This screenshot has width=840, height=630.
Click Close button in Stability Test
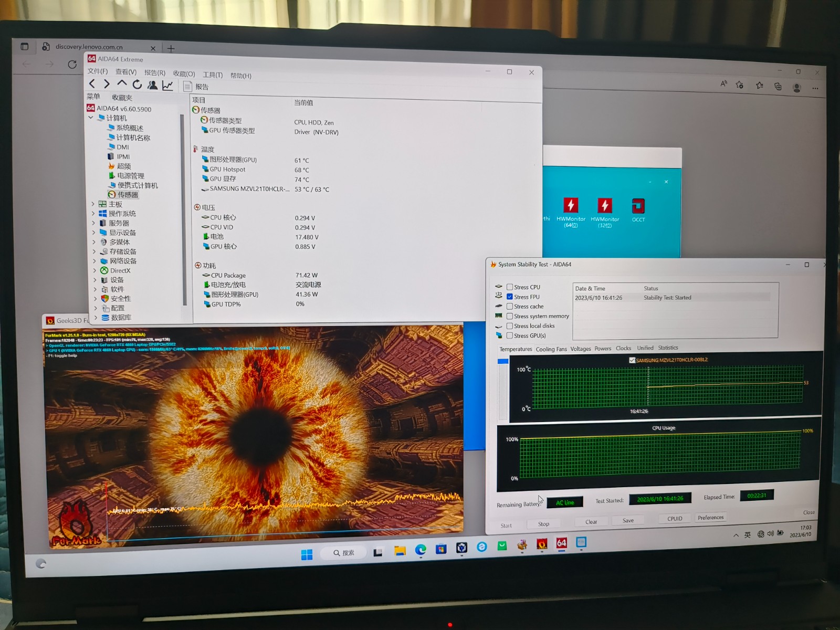point(809,512)
